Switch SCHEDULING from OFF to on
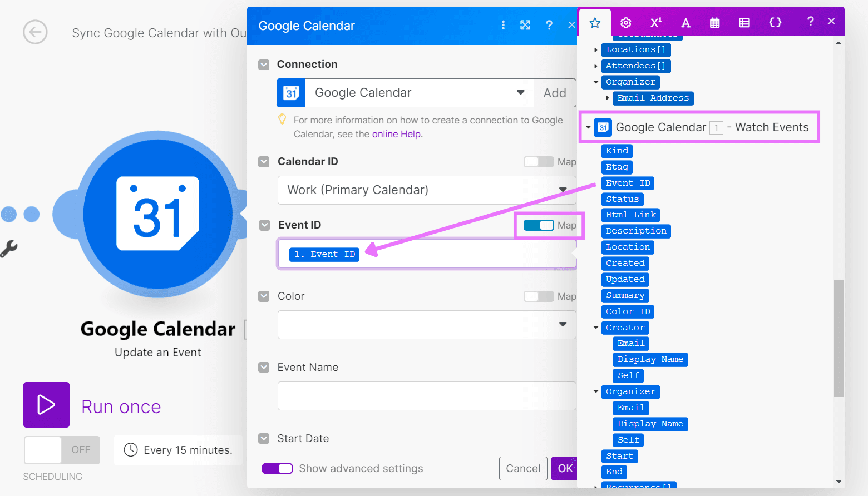 (61, 450)
